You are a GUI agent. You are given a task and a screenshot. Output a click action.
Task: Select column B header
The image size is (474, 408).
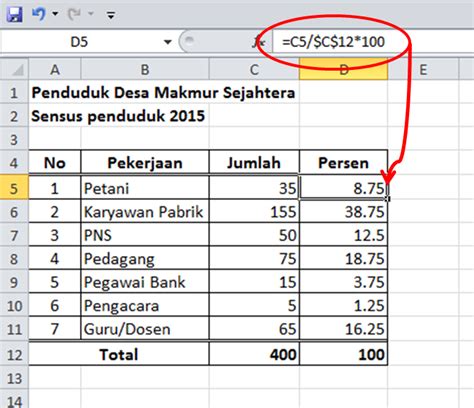(x=145, y=70)
